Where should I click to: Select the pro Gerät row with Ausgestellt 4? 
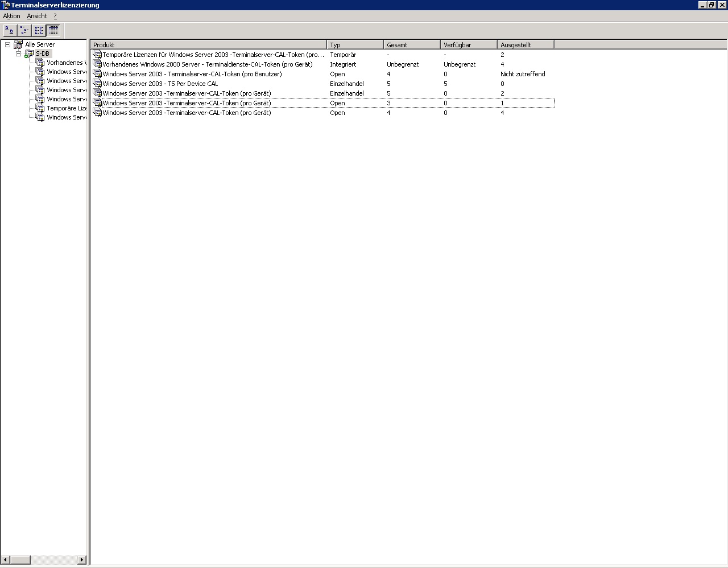click(x=187, y=113)
